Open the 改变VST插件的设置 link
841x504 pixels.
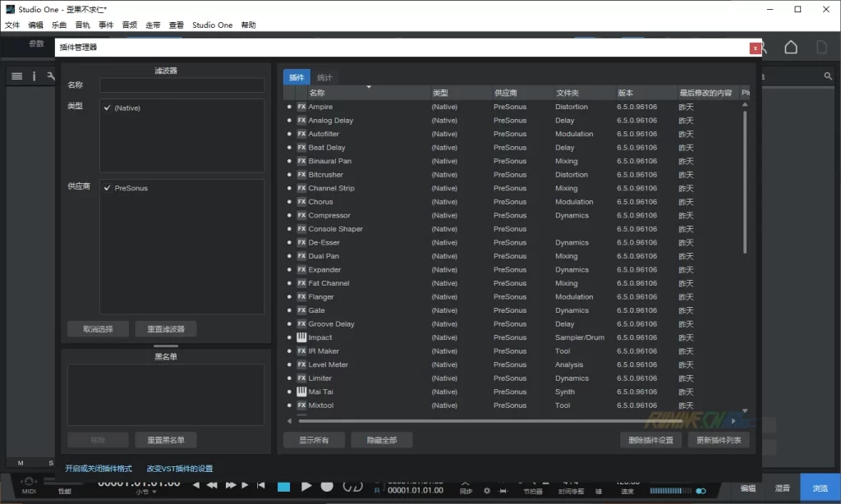[179, 469]
